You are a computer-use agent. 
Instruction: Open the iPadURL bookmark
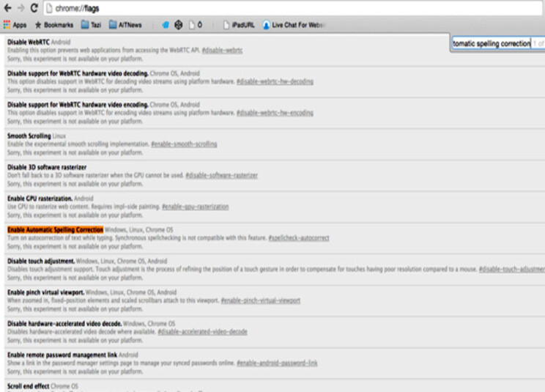pos(239,25)
